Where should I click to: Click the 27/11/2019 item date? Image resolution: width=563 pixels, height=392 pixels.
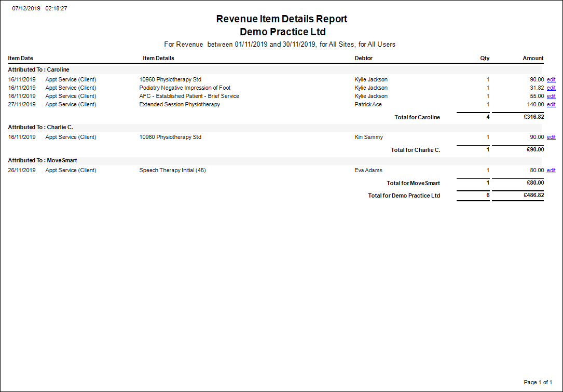pos(22,104)
